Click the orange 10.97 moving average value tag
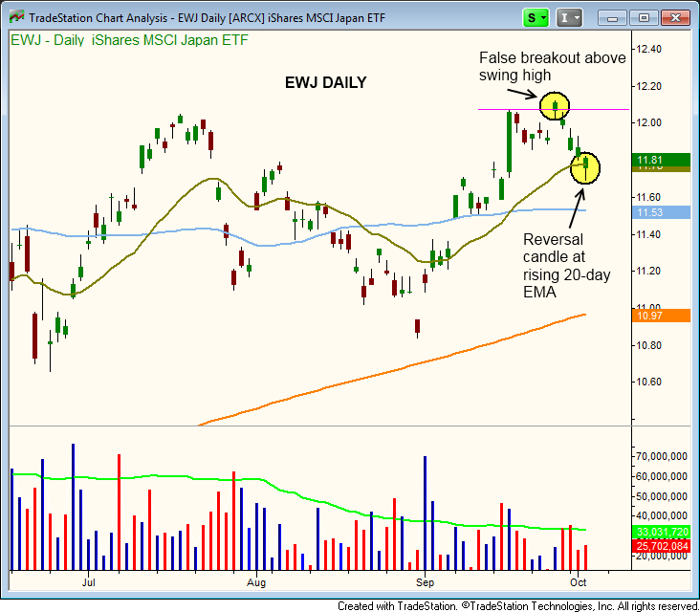 [661, 316]
